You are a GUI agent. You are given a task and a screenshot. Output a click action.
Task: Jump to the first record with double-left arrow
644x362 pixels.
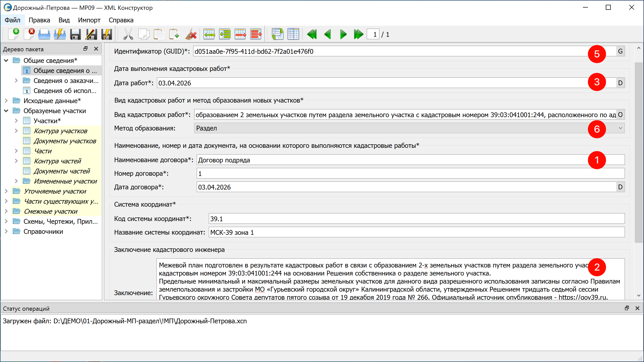click(312, 34)
